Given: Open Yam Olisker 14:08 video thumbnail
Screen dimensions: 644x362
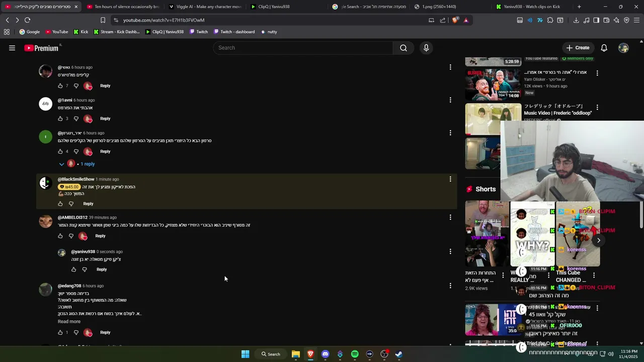Looking at the screenshot, I should point(493,84).
